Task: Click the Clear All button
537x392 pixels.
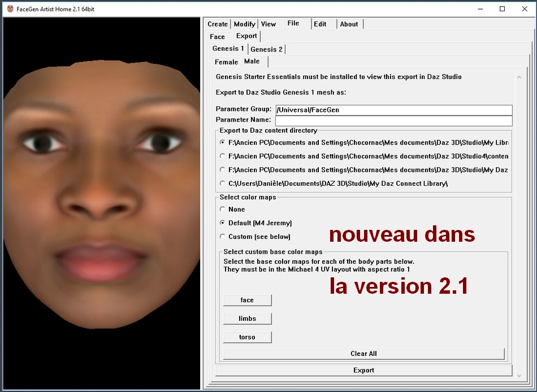Action: coord(363,354)
